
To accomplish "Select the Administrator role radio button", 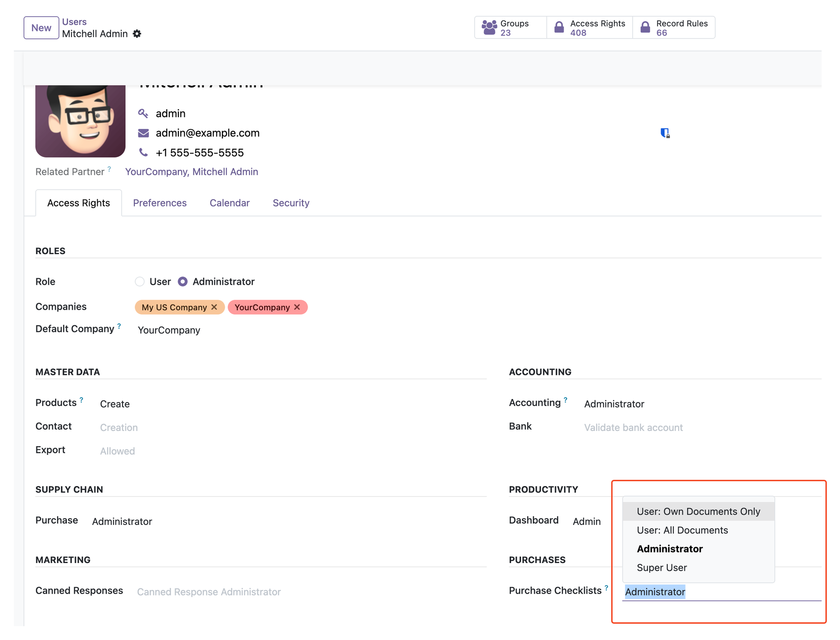I will tap(182, 281).
